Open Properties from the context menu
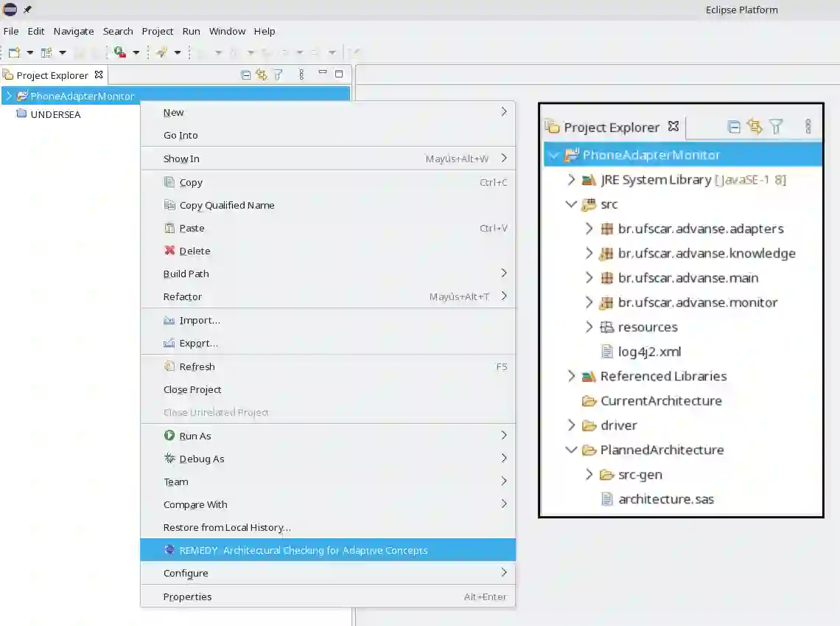Image resolution: width=840 pixels, height=626 pixels. coord(328,597)
